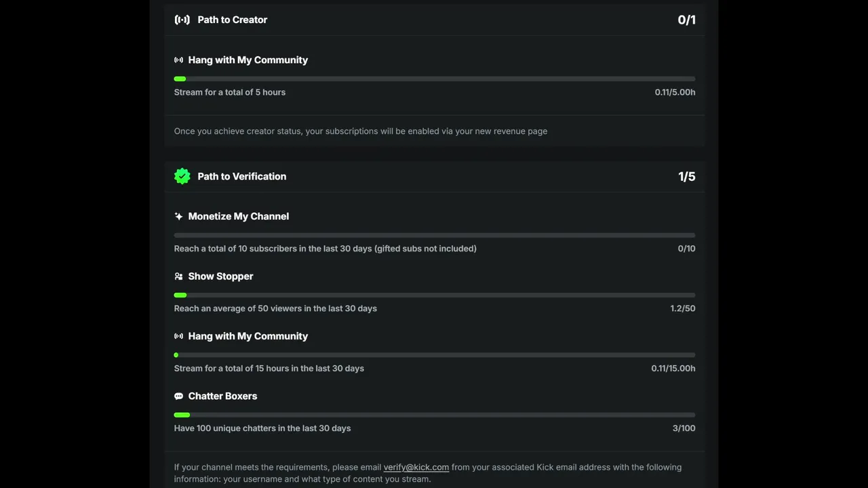868x488 pixels.
Task: Click the 15-hour streaming progress bar
Action: 435,355
